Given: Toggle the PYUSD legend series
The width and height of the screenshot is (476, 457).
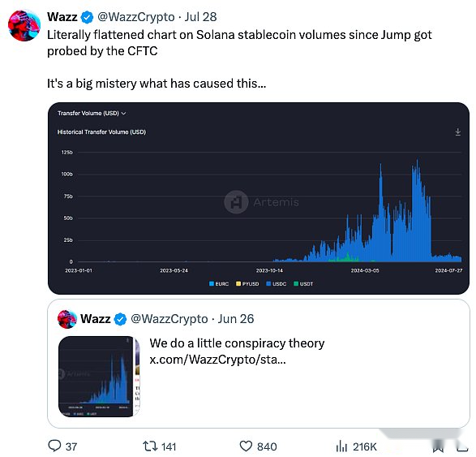Looking at the screenshot, I should point(247,283).
